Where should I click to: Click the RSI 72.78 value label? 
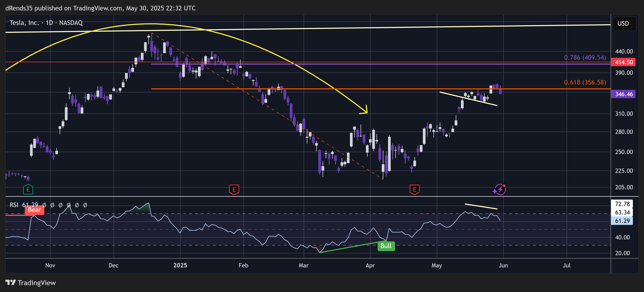[622, 204]
